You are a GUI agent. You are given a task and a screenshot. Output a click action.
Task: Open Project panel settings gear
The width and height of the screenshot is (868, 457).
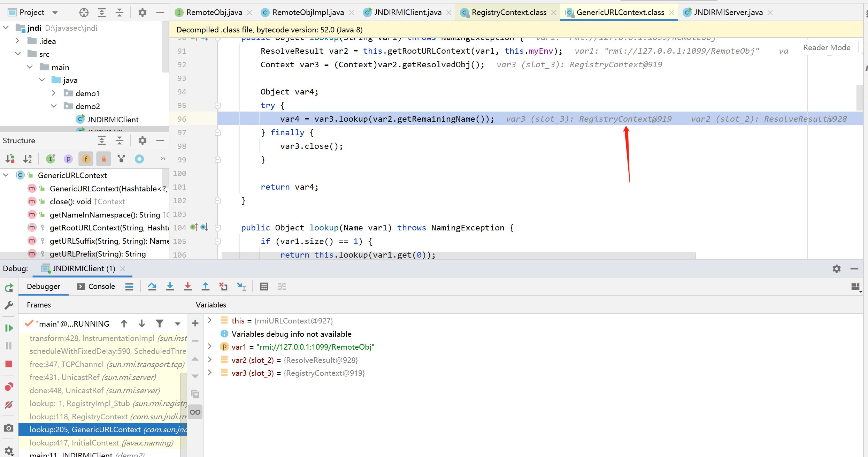tap(142, 13)
